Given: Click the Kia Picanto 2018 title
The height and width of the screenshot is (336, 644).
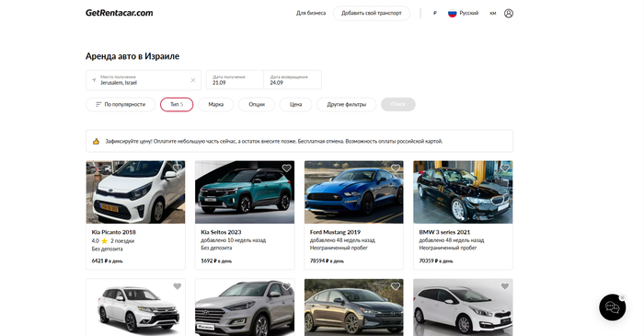Looking at the screenshot, I should tap(114, 232).
